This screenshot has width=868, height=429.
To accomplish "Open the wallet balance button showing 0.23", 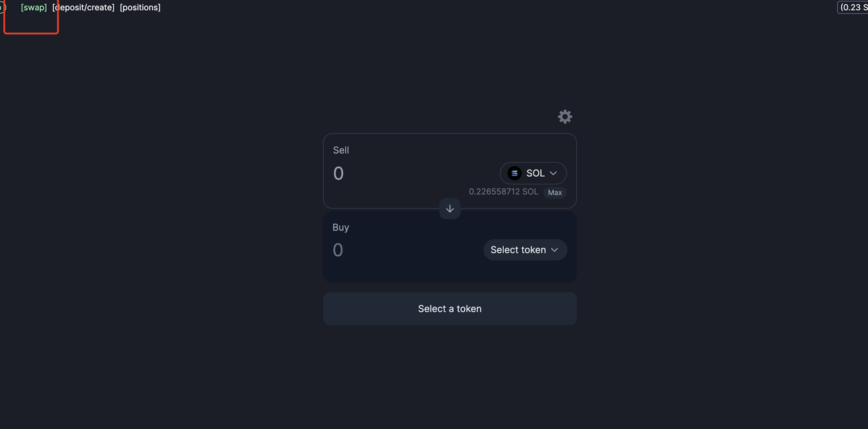I will (x=852, y=7).
